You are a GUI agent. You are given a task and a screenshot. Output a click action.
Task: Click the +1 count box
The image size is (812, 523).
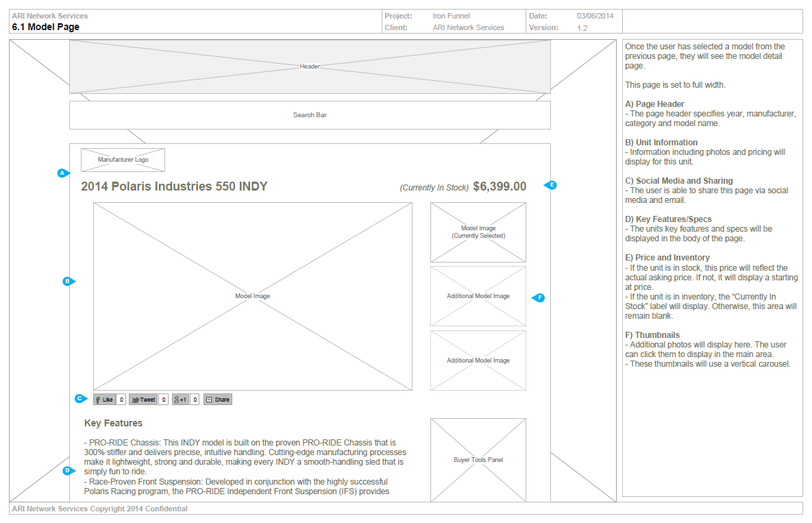tap(195, 399)
